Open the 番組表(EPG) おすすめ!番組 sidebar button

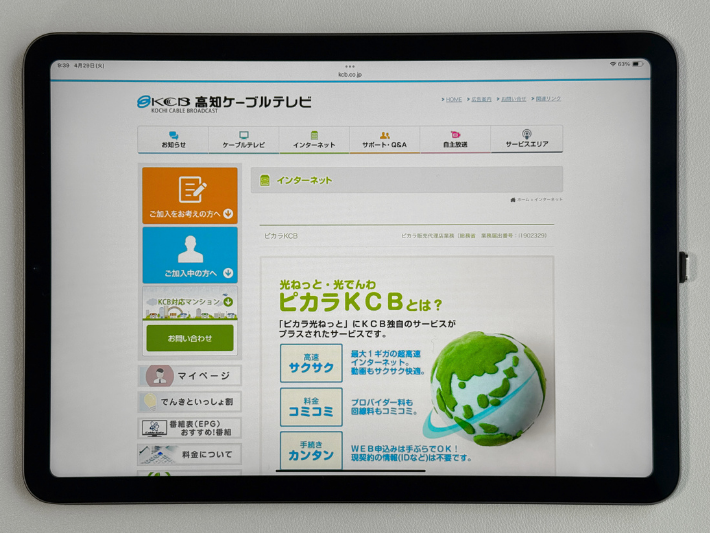(190, 428)
